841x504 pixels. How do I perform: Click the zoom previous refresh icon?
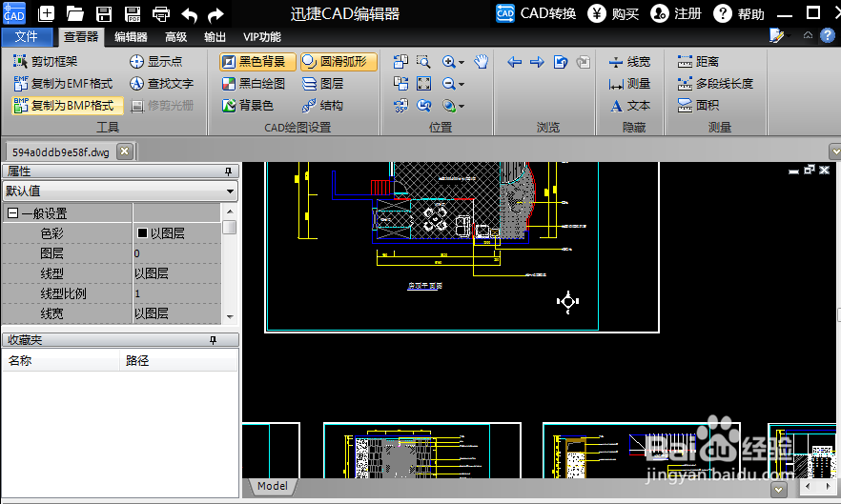[x=423, y=106]
